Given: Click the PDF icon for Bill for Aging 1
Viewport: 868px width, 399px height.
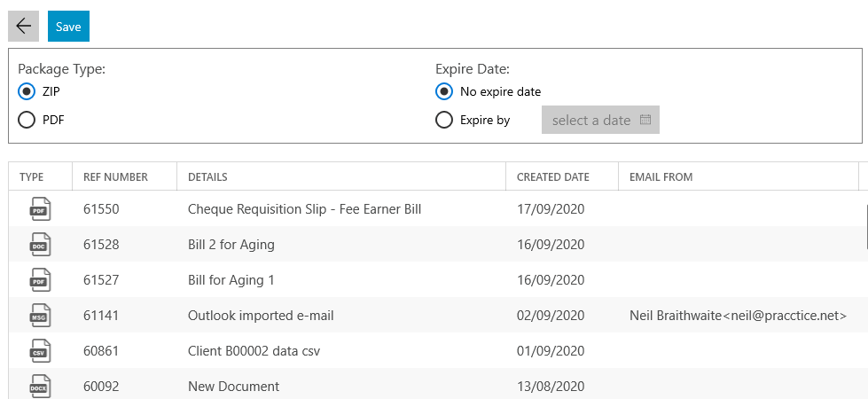Looking at the screenshot, I should [40, 280].
